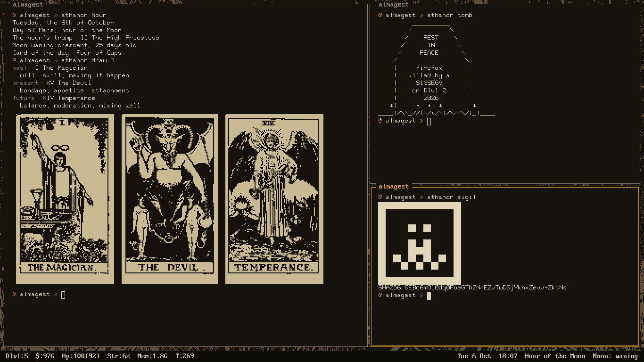Click 'Dlvl:5' in the status bar
The width and height of the screenshot is (644, 362).
point(17,356)
